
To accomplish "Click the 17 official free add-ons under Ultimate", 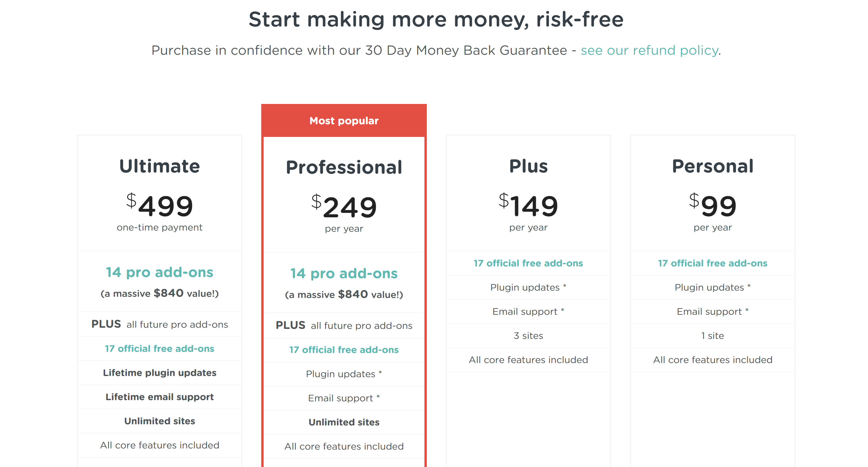I will (x=159, y=349).
